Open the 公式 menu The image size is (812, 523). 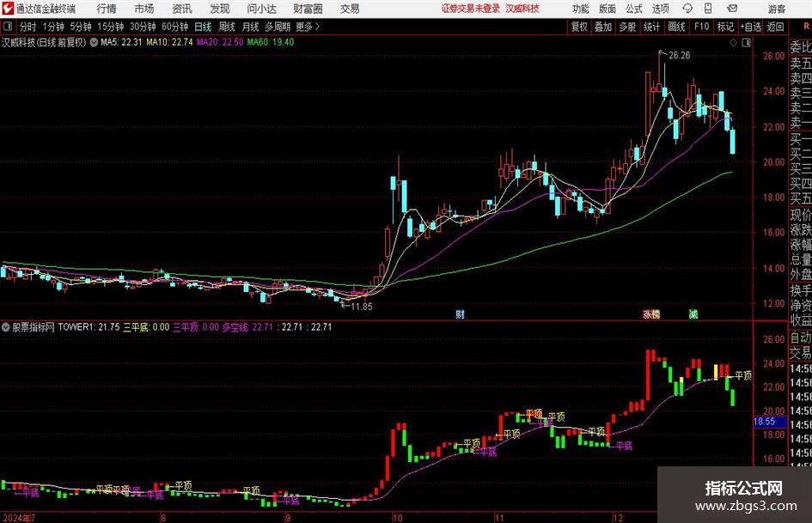pos(634,9)
